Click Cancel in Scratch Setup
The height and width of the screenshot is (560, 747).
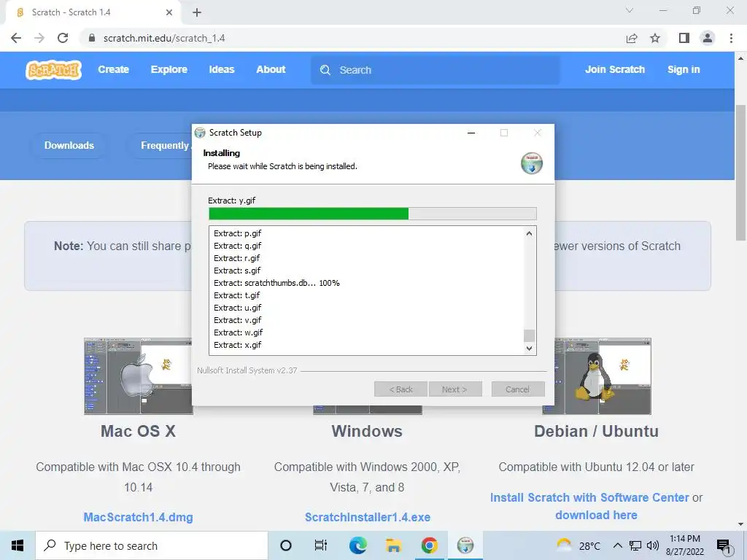coord(518,389)
